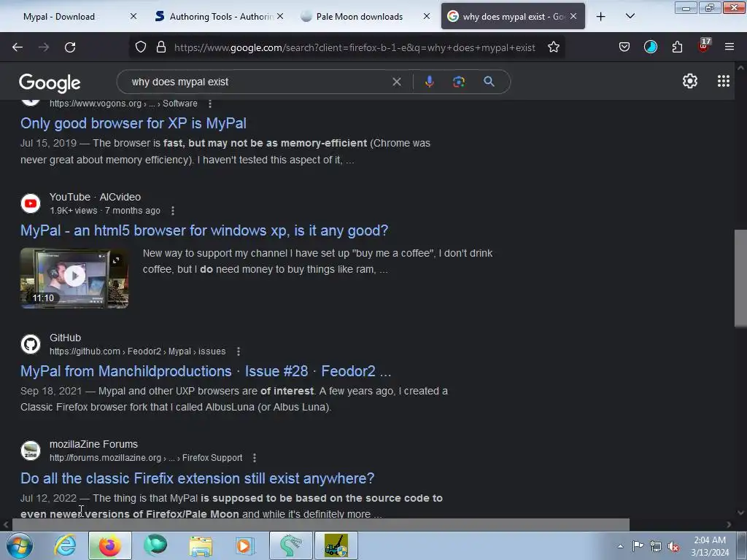Start Google voice search microphone
The image size is (747, 560).
[x=429, y=82]
